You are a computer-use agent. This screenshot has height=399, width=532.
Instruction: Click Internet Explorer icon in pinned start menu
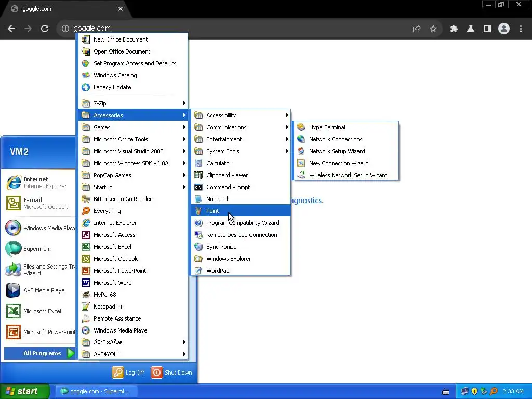pyautogui.click(x=14, y=182)
